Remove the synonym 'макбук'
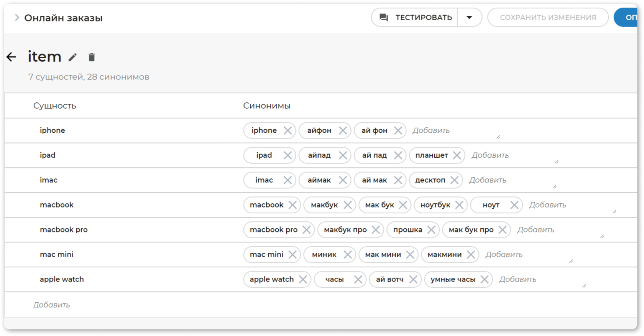 tap(348, 205)
